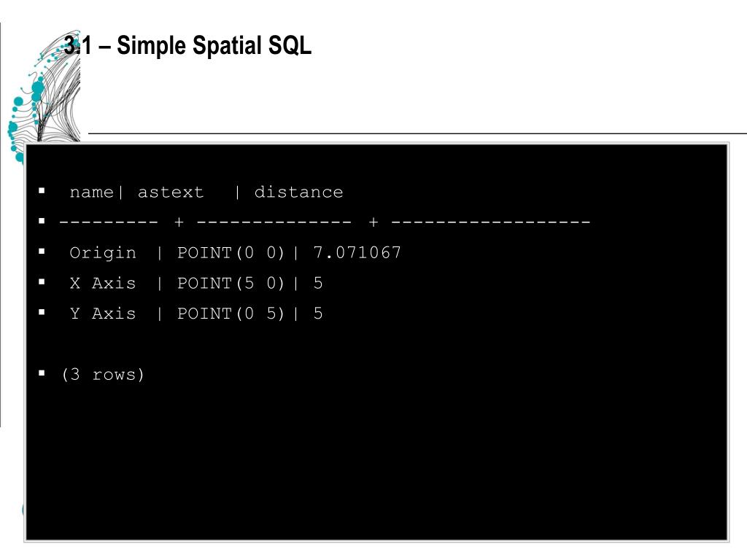Click the 'X Axis' name cell
Screen dimensions: 747x560
click(103, 284)
